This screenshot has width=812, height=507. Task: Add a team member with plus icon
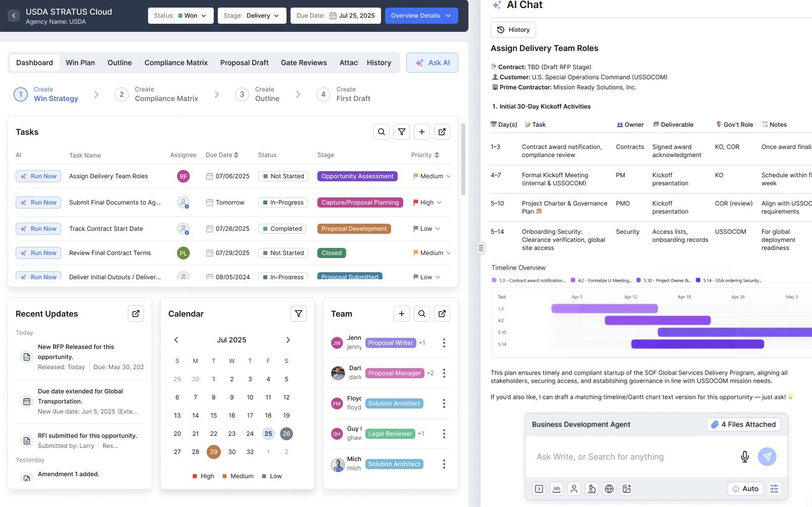click(402, 314)
